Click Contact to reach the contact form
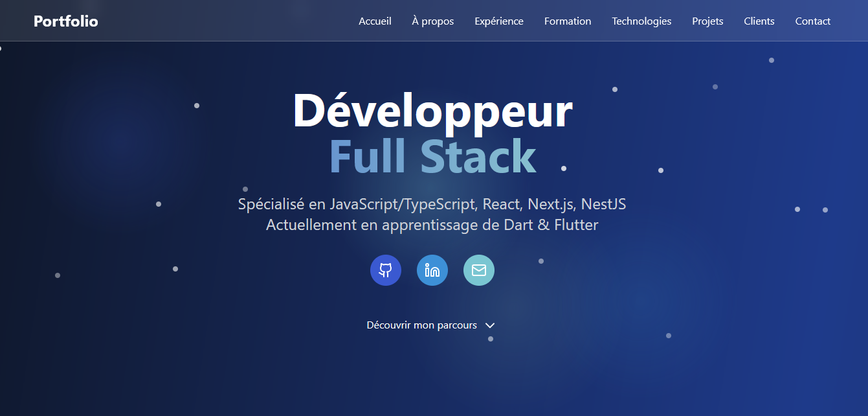Screen dimensions: 868x416 [812, 21]
